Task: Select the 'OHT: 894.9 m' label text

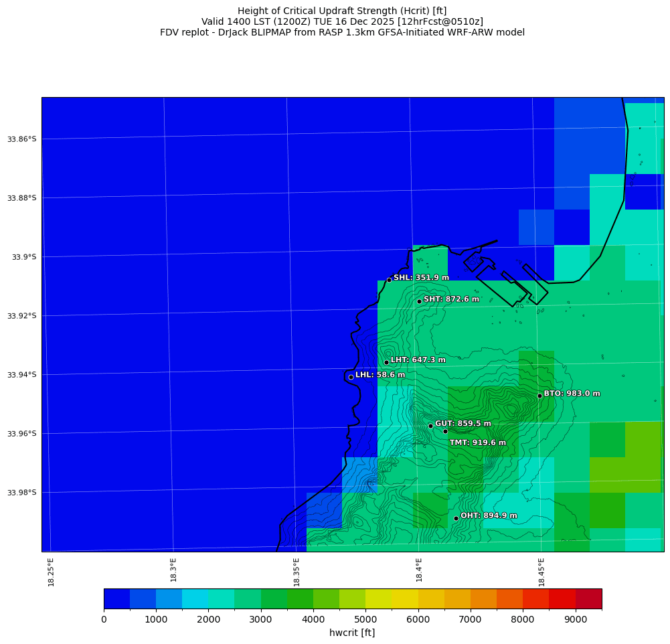Action: (489, 515)
